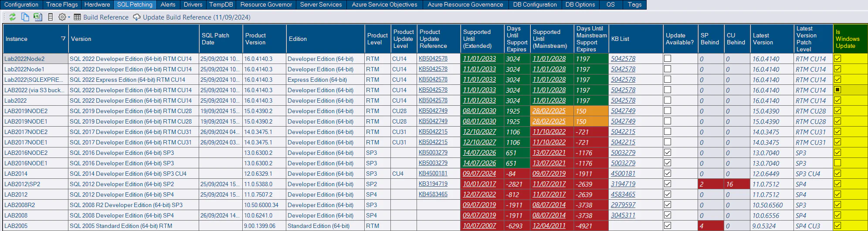
Task: Select the QS tab
Action: [x=610, y=4]
